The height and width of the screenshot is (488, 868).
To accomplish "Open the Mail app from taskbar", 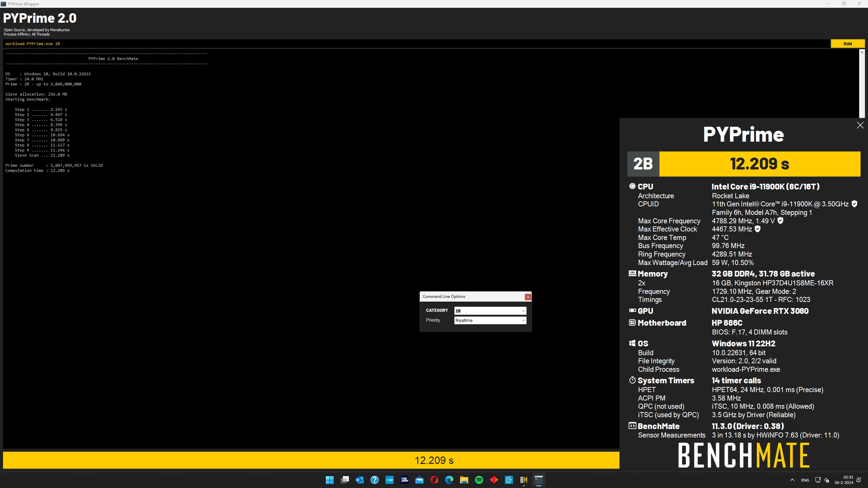I will [x=419, y=480].
